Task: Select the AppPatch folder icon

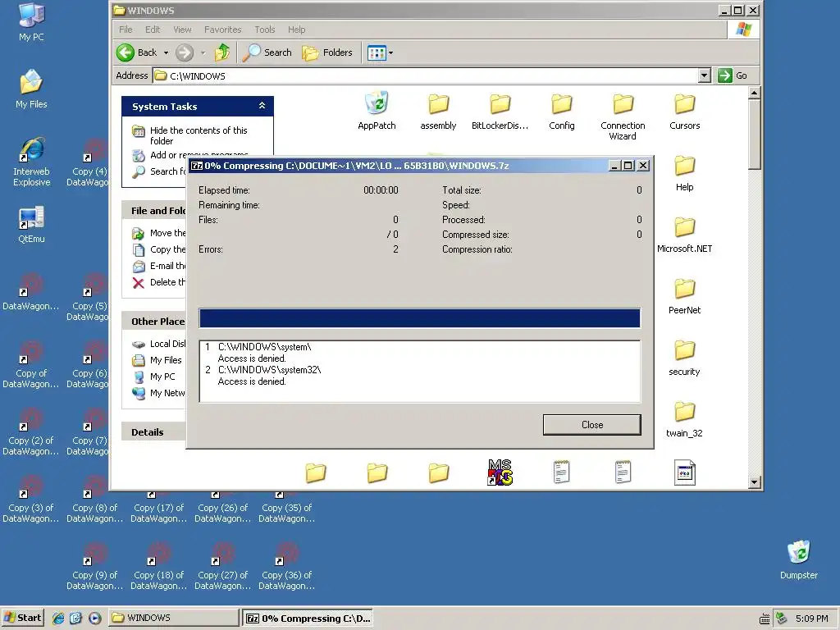Action: tap(377, 111)
